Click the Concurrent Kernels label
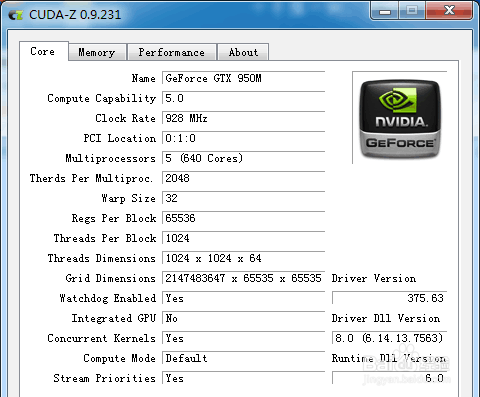The image size is (480, 397). pyautogui.click(x=101, y=338)
